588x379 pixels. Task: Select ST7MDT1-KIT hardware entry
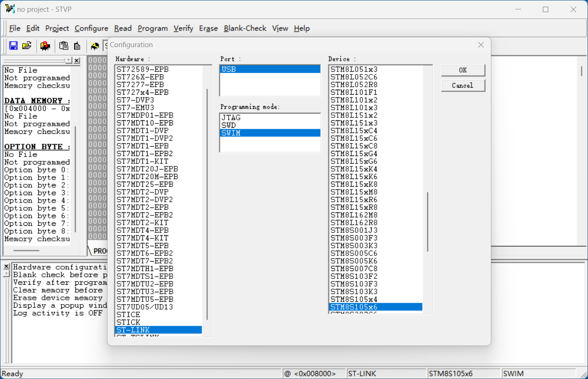tap(158, 161)
